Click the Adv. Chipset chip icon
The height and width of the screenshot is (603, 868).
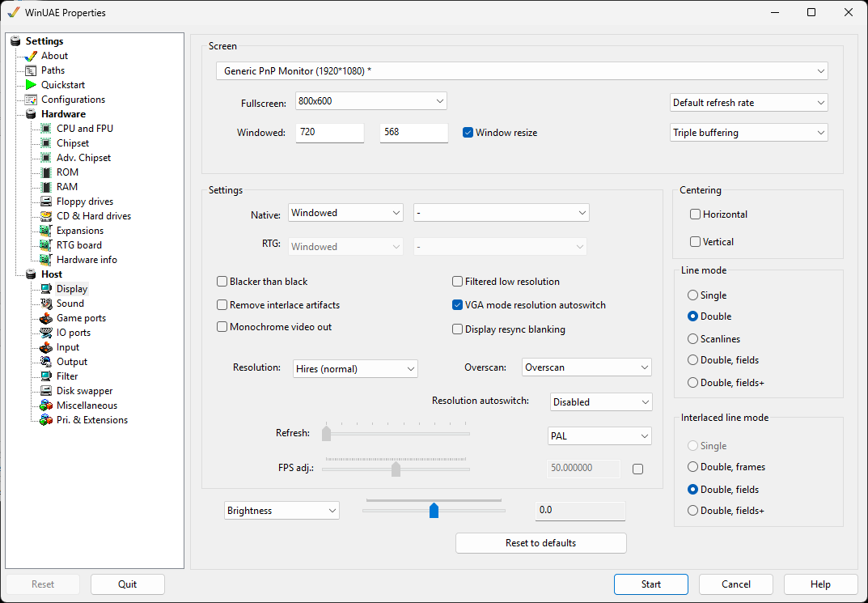click(x=46, y=158)
